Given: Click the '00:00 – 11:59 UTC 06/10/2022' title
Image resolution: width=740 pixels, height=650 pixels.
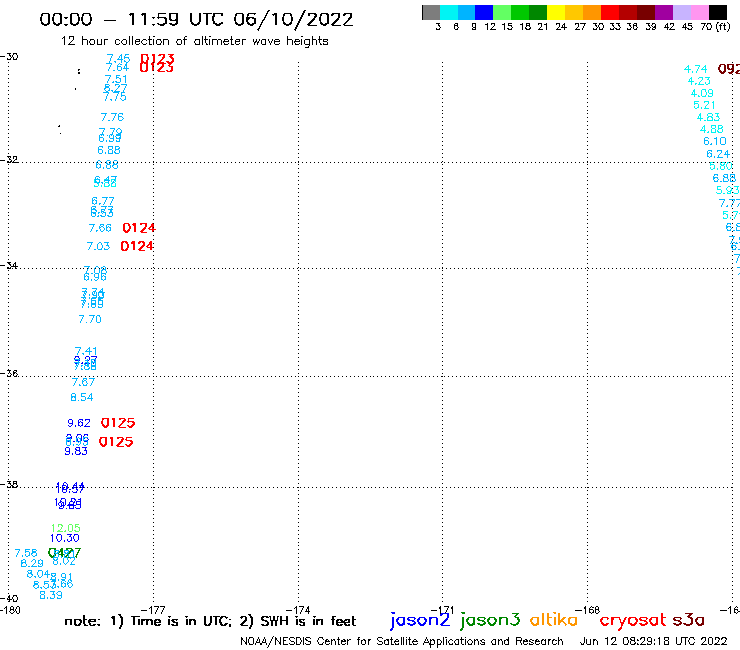Looking at the screenshot, I should (x=196, y=19).
